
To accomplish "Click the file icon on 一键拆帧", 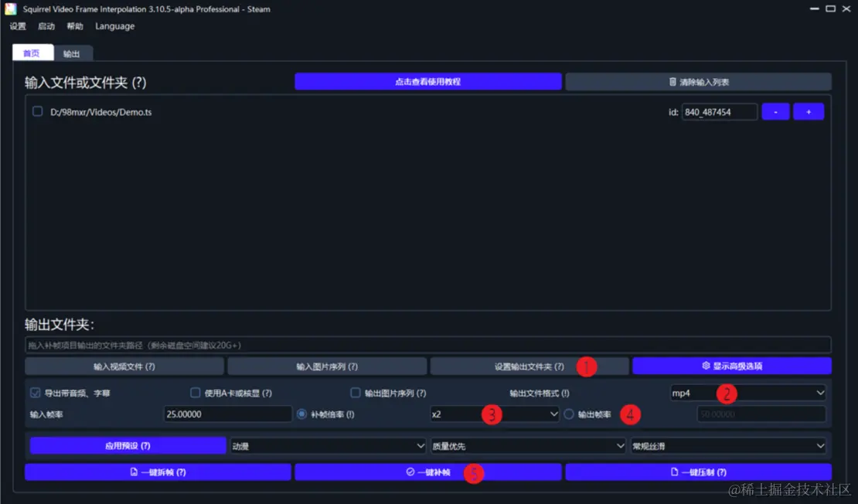I will (134, 472).
